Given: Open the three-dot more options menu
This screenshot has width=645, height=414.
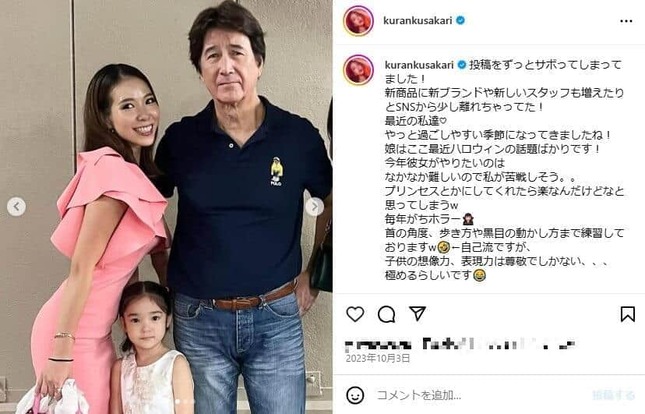Looking at the screenshot, I should coord(626,21).
